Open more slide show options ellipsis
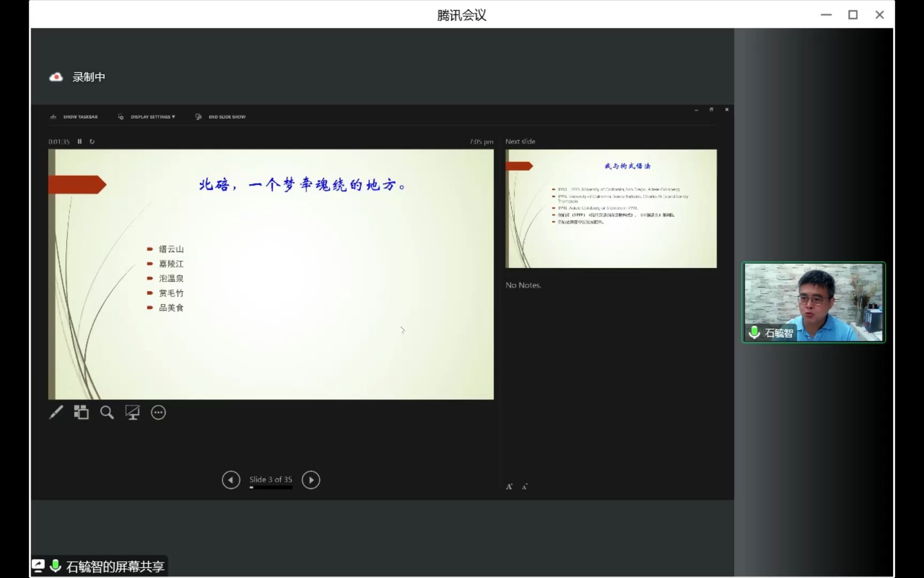The width and height of the screenshot is (924, 578). (158, 413)
